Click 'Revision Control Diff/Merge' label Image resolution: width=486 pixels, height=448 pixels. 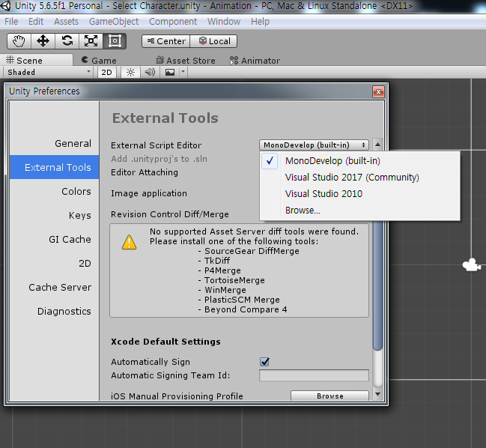click(170, 214)
